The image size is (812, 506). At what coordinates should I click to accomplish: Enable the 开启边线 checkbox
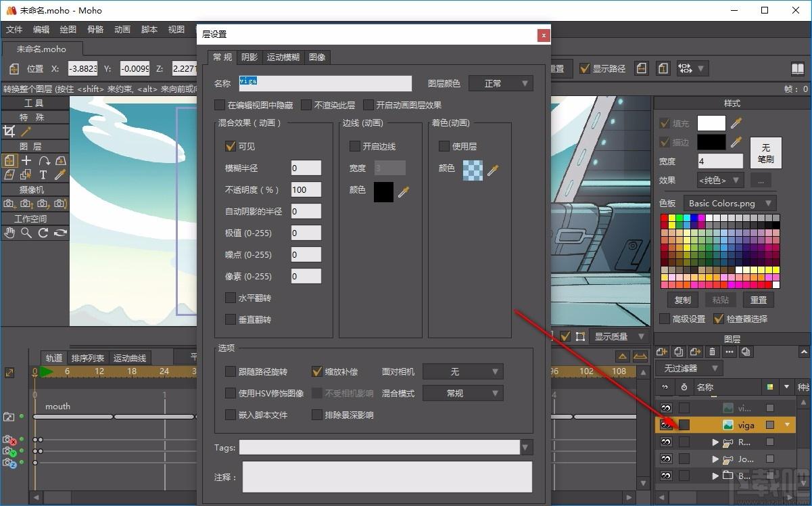click(x=355, y=146)
